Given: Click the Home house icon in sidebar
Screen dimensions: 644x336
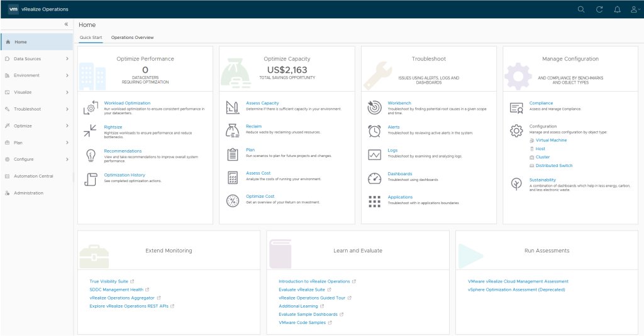Looking at the screenshot, I should [8, 42].
